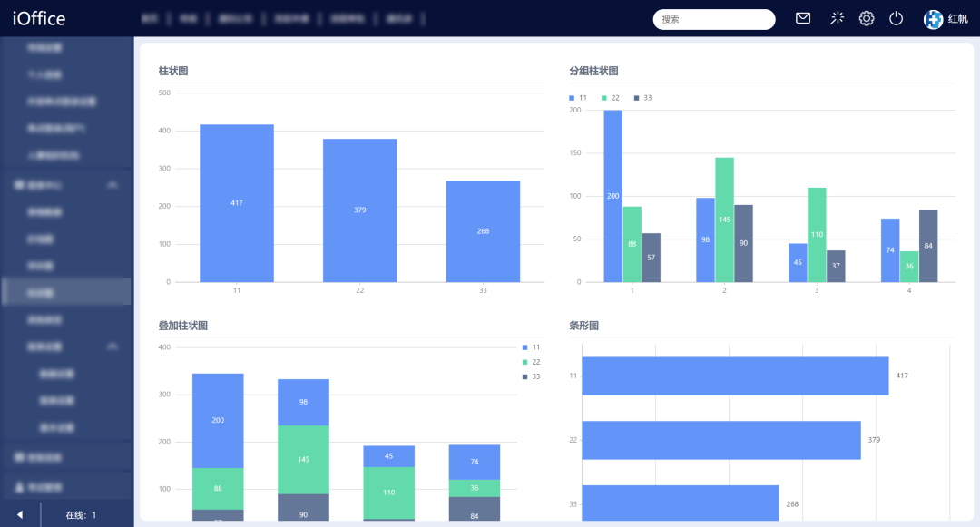This screenshot has height=527, width=980.
Task: Click the green 145 segment in 叠加柱状图
Action: pos(304,460)
